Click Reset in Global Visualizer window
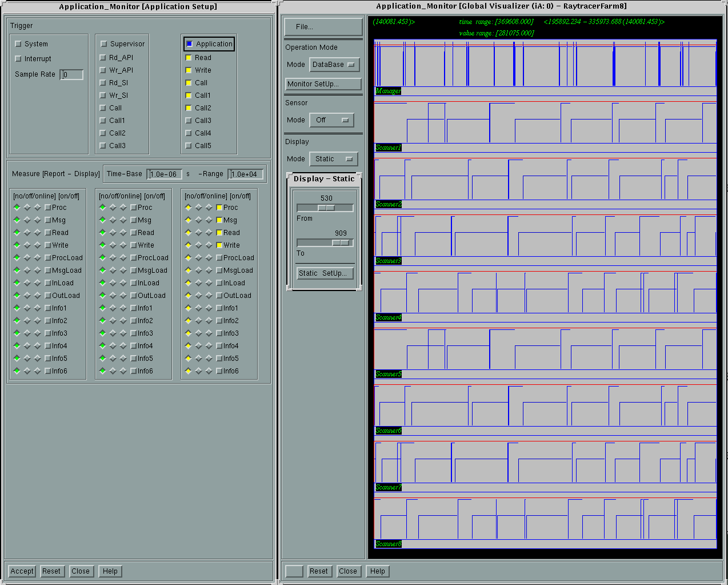 point(319,571)
